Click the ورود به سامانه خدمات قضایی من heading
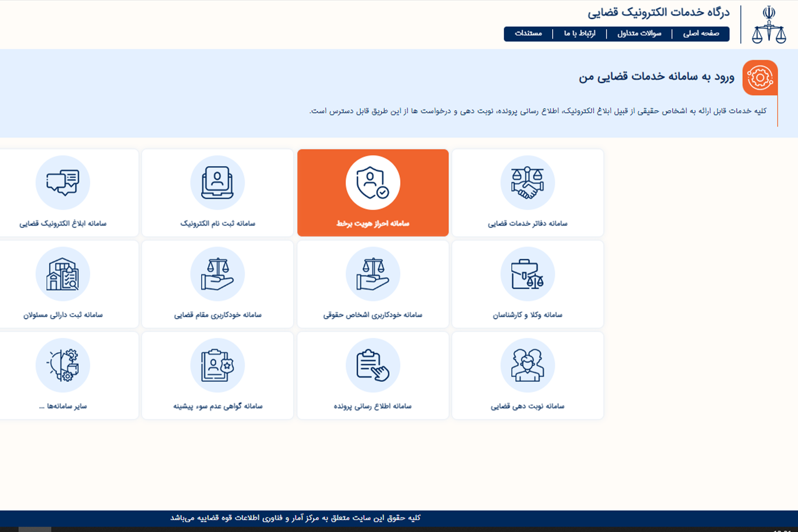Viewport: 798px width, 532px height. pos(656,77)
